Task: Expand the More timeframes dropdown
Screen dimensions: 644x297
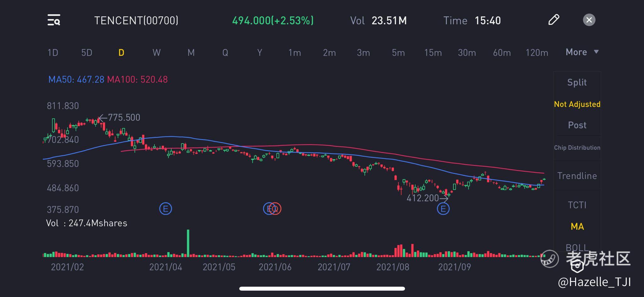Action: coord(582,52)
